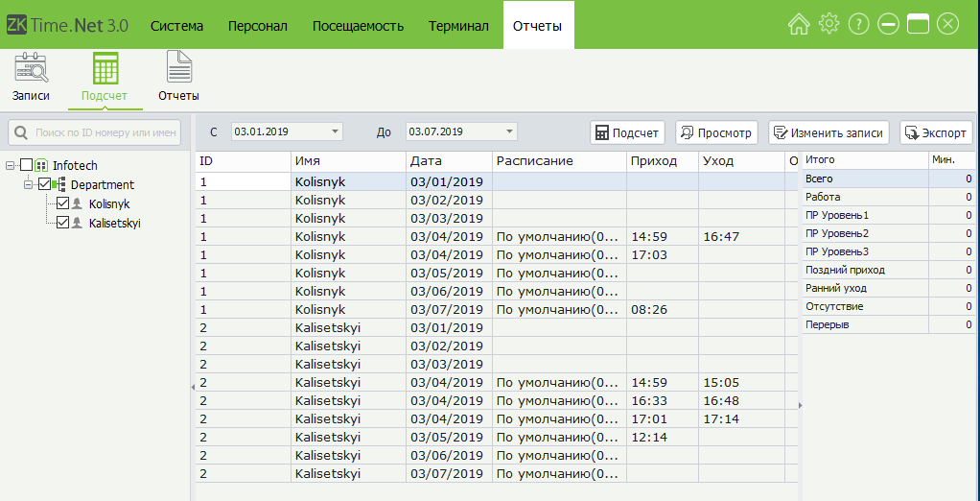Open the Отчеты document icon
The height and width of the screenshot is (501, 980).
point(178,69)
